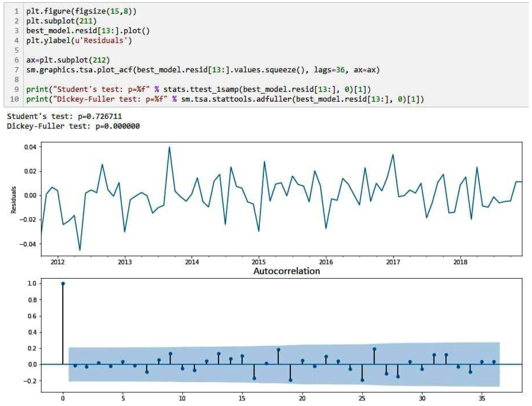Viewport: 532px width, 406px height.
Task: Click code line 1 plt.figure statement
Action: coord(81,11)
